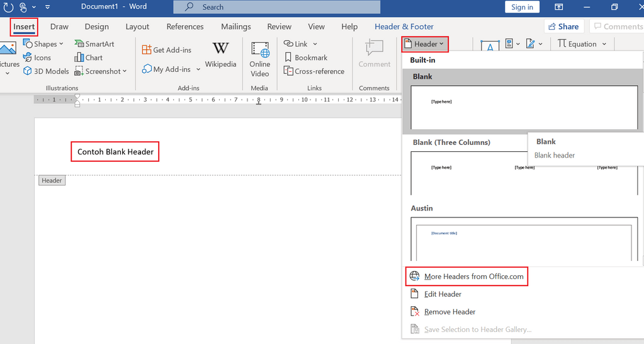Select Edit Header menu option

[x=443, y=294]
